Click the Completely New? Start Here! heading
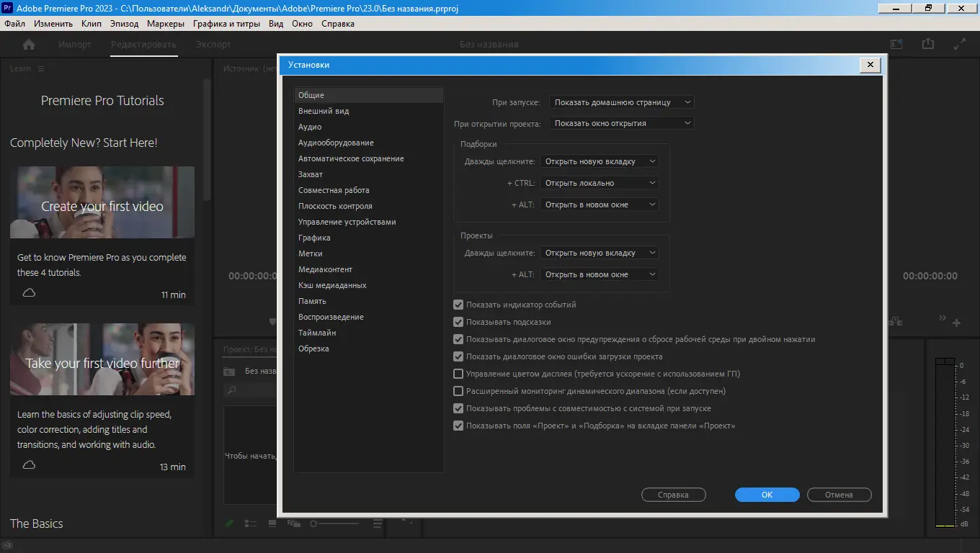Screen dimensions: 980x553 point(84,143)
